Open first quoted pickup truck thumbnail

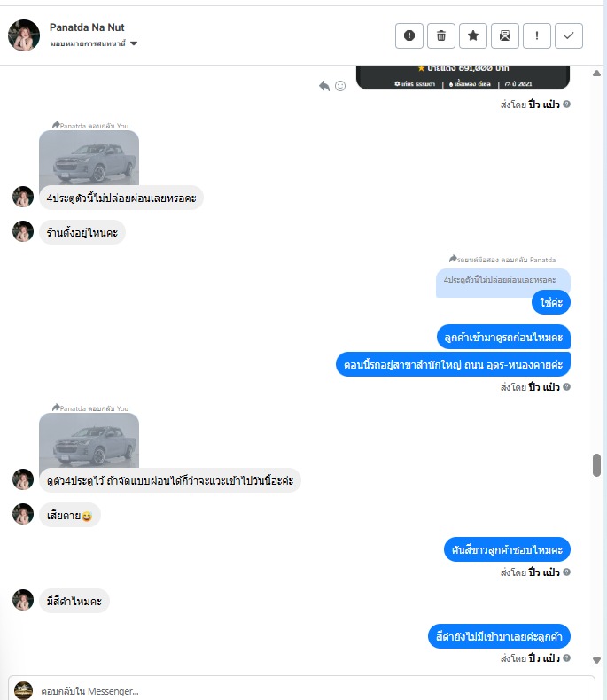[x=89, y=158]
